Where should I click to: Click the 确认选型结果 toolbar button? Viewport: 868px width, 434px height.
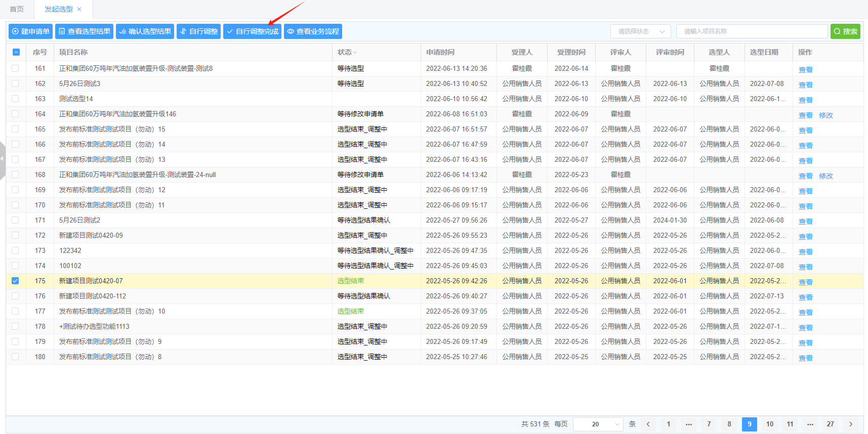click(x=145, y=31)
